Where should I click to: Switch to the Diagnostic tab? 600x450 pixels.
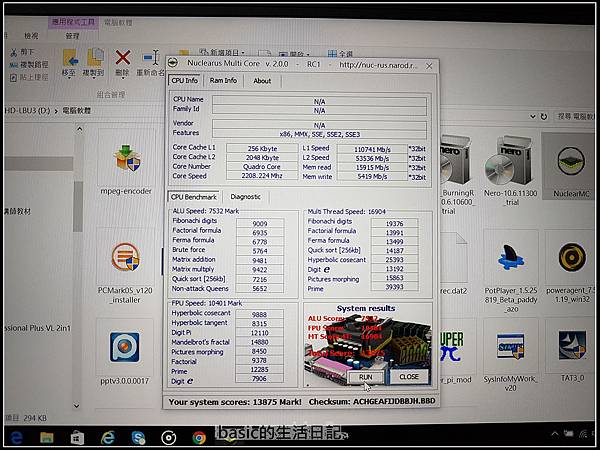pos(246,197)
